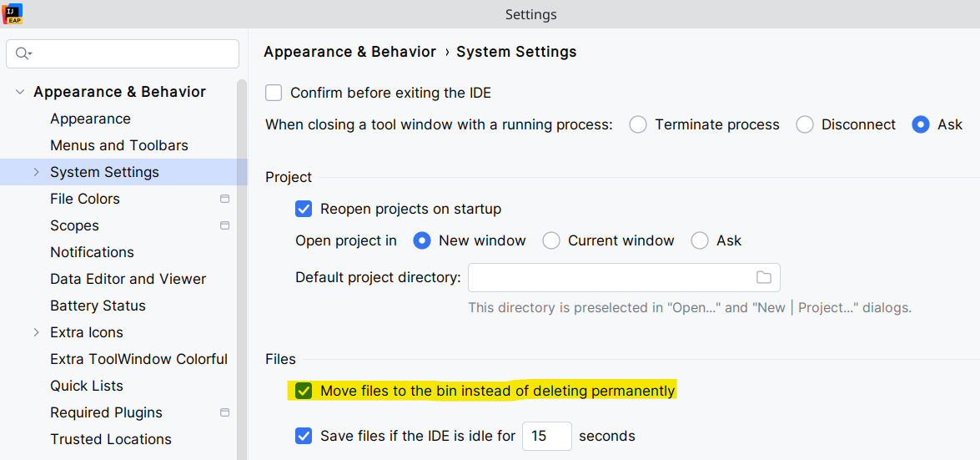Go to the Notifications settings page
This screenshot has width=980, height=460.
[x=92, y=252]
